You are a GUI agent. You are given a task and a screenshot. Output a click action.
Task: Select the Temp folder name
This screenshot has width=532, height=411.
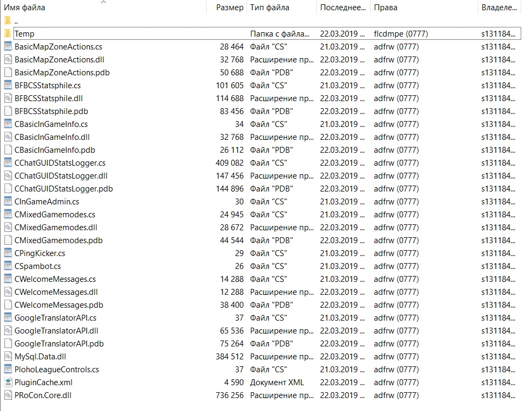click(x=24, y=33)
